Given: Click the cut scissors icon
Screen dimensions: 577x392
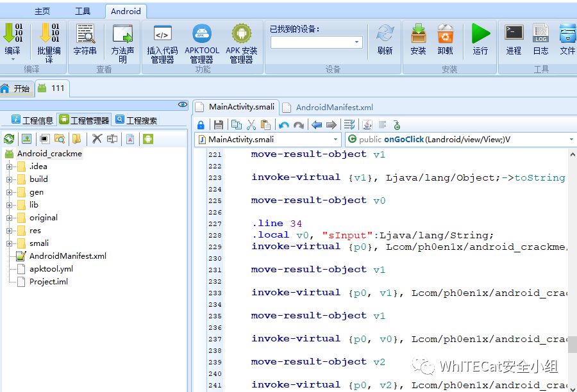Looking at the screenshot, I should [x=251, y=125].
